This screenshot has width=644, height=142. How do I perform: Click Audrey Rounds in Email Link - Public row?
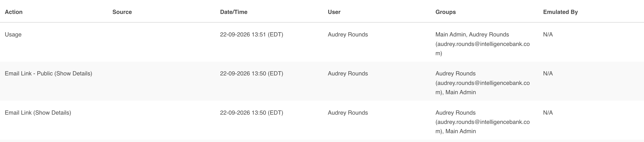tap(348, 73)
